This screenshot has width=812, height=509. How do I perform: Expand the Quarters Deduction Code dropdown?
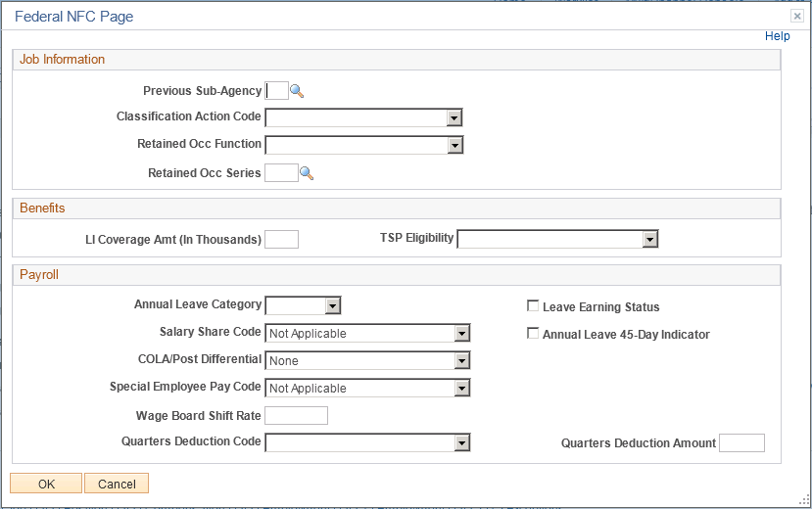tap(367, 442)
